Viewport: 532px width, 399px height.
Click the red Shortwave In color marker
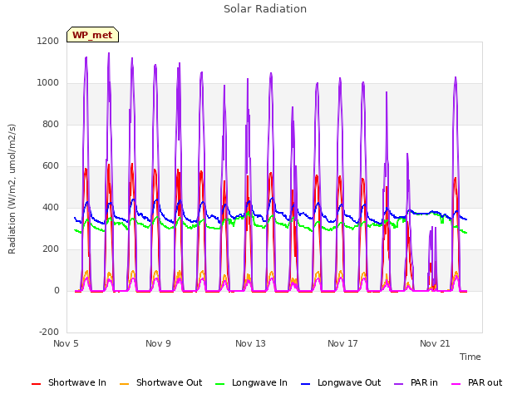point(36,384)
